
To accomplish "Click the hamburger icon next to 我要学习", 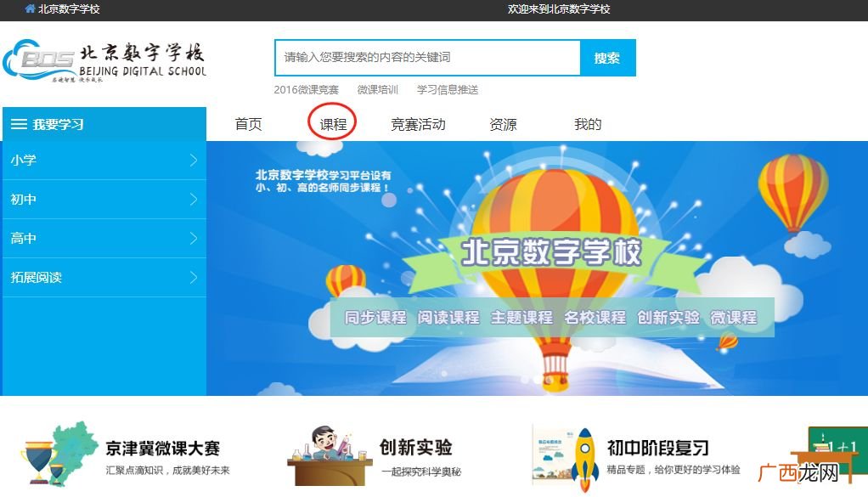I will coord(19,124).
